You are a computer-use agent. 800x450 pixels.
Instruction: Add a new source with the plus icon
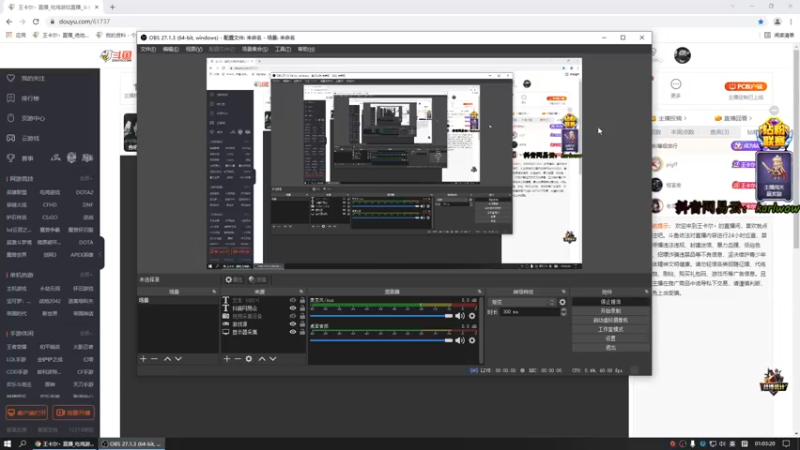point(227,359)
